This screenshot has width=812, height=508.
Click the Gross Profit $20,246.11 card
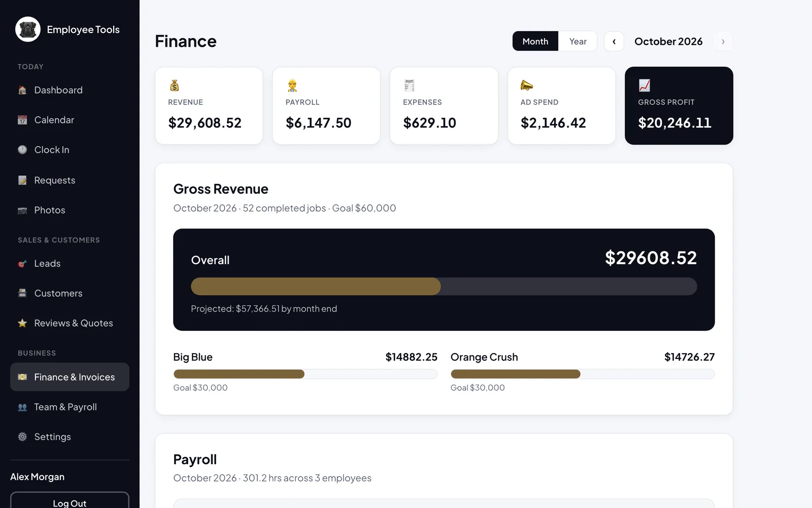(679, 106)
